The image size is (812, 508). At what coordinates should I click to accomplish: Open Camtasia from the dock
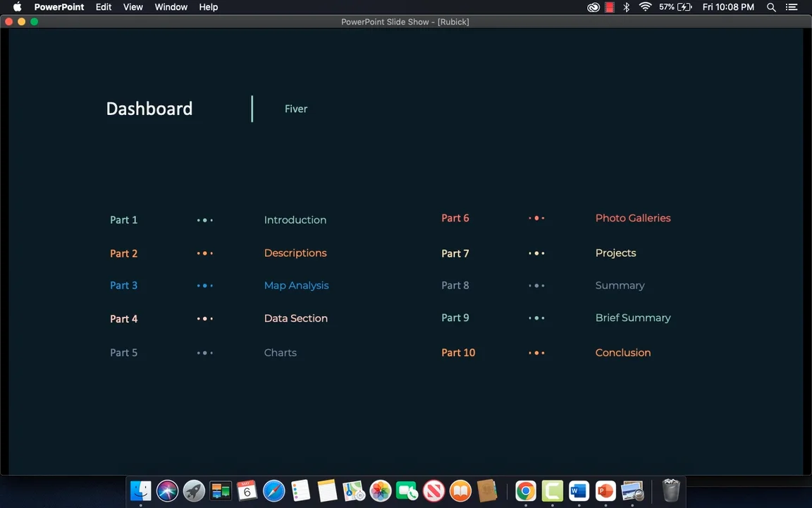[553, 490]
